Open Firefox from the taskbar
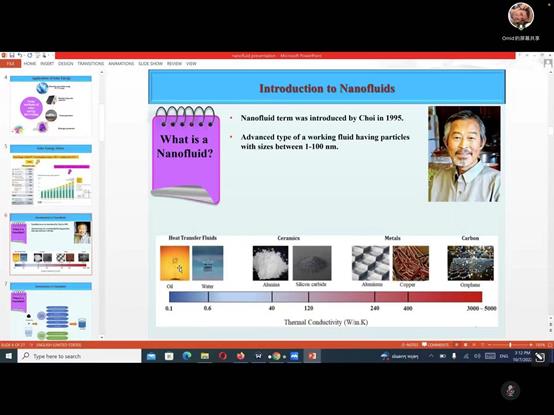Image resolution: width=554 pixels, height=415 pixels. click(241, 356)
